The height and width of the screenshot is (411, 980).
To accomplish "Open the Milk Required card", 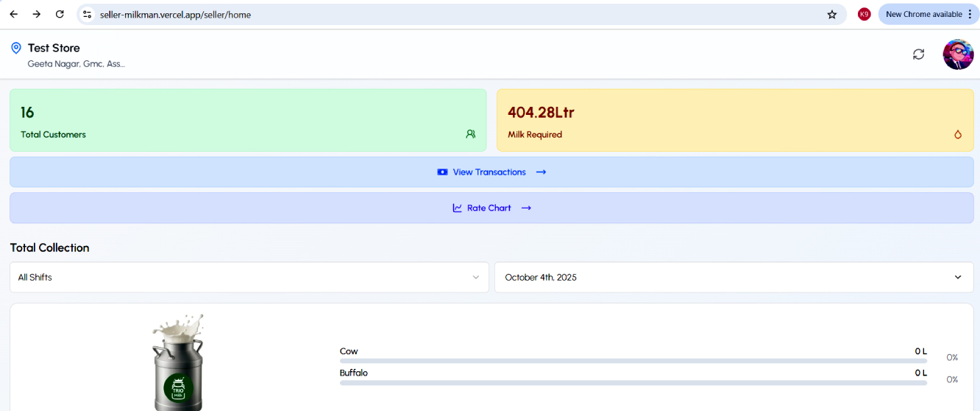I will coord(735,120).
